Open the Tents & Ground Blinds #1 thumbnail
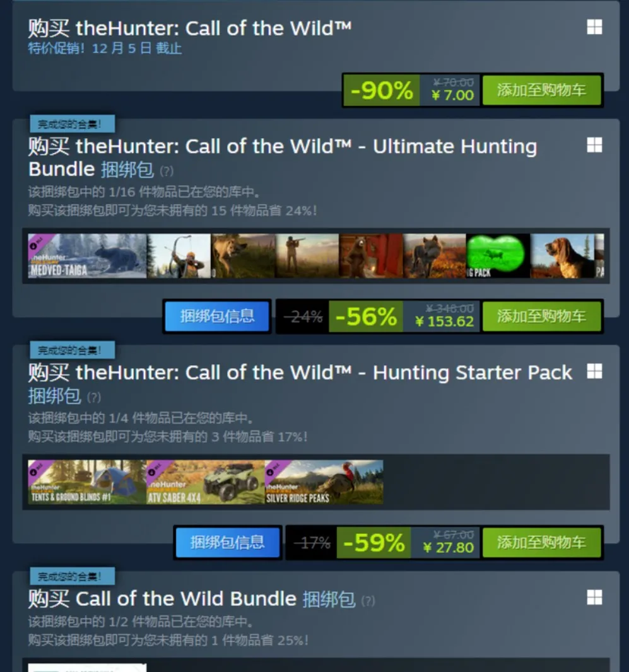Viewport: 629px width, 672px height. coord(87,482)
